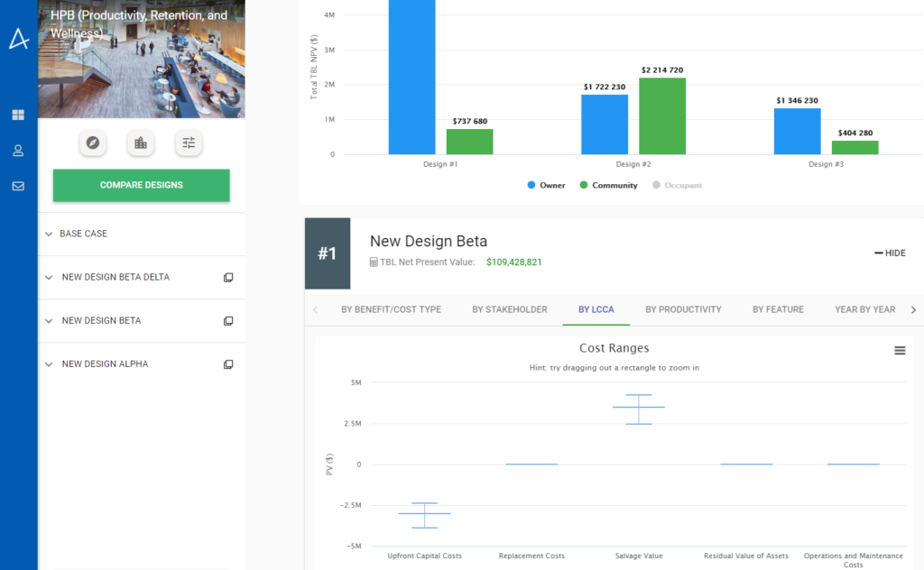This screenshot has width=924, height=570.
Task: Toggle the Community legend series
Action: (x=607, y=186)
